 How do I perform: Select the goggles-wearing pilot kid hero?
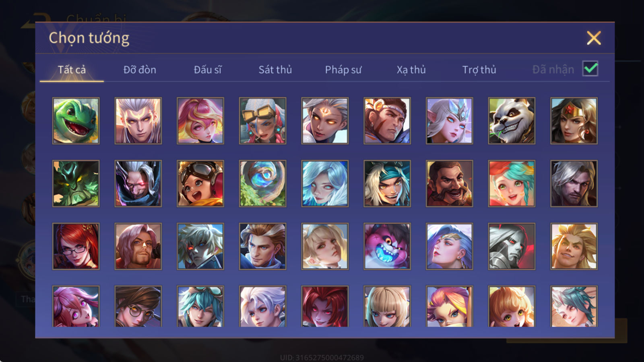coord(200,183)
